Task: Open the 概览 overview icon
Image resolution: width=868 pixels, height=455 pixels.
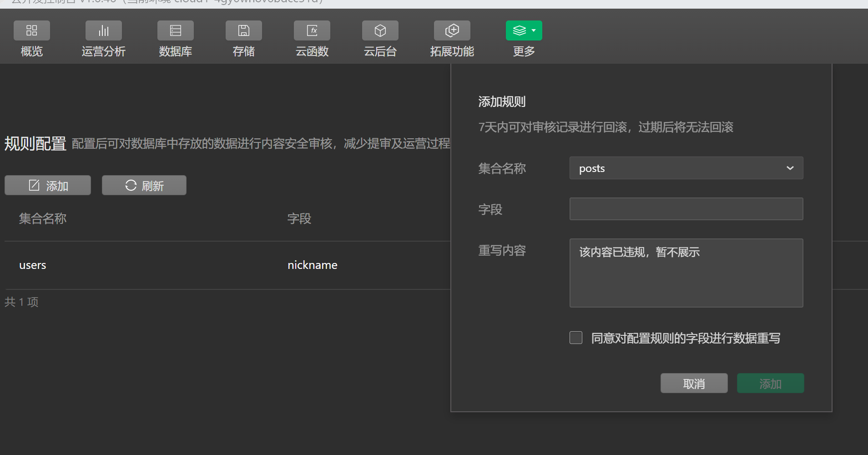Action: 32,30
